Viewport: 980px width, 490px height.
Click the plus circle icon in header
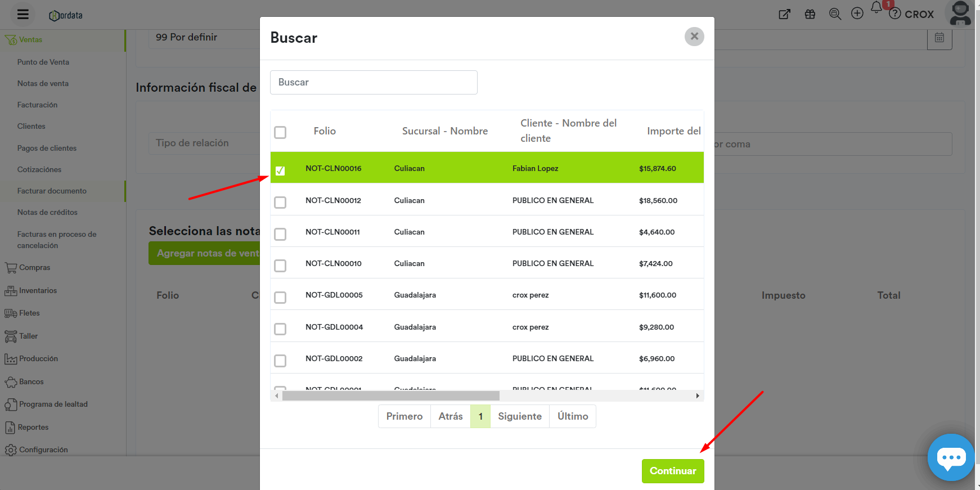pyautogui.click(x=857, y=14)
